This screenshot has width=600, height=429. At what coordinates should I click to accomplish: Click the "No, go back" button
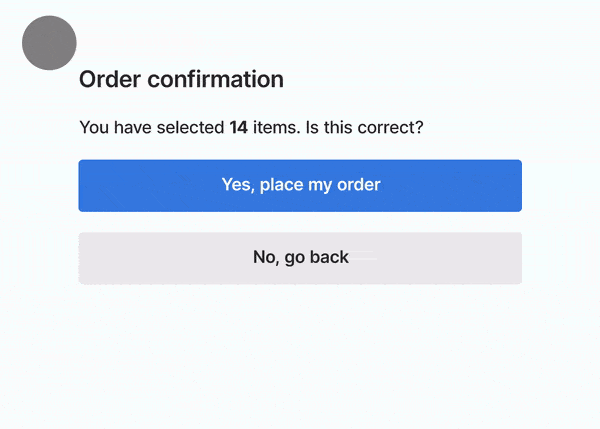pos(300,258)
